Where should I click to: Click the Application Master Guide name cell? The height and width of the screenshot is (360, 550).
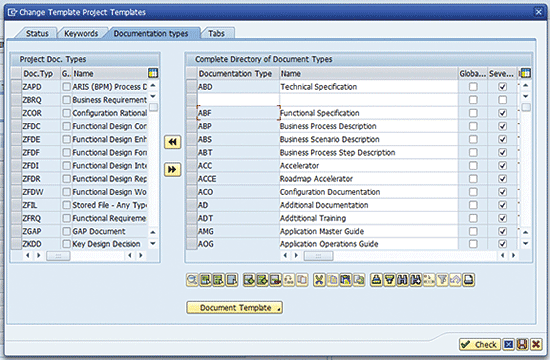369,231
